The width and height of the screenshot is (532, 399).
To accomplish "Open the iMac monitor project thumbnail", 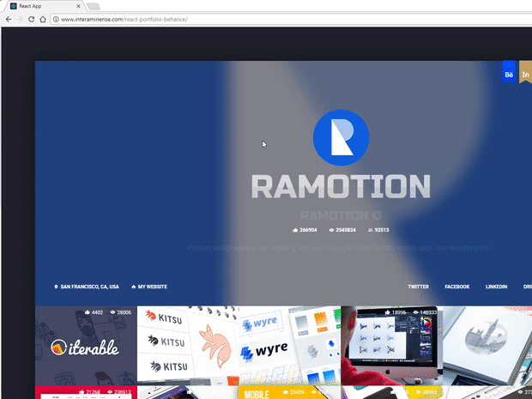I will (391, 346).
